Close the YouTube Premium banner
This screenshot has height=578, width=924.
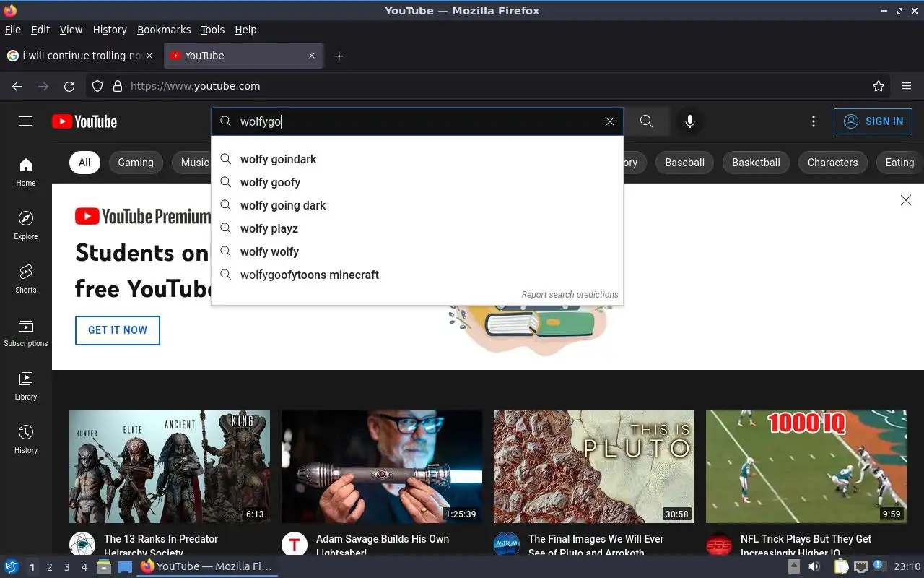(x=906, y=200)
